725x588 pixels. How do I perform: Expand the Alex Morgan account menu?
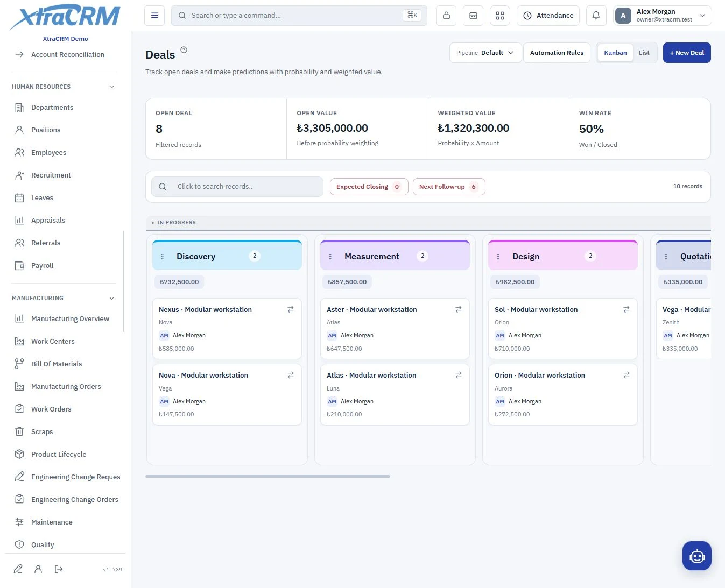point(663,16)
